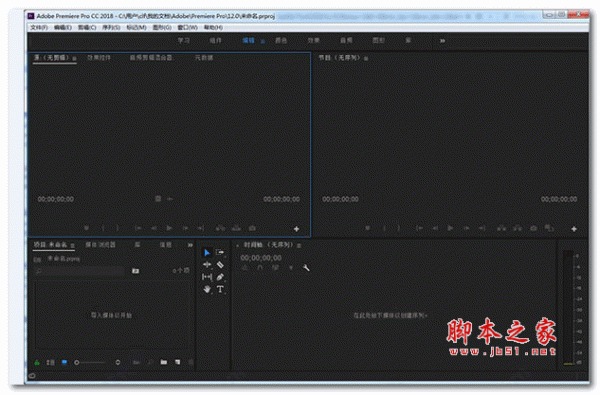Click New Item icon in Project panel

(x=178, y=362)
